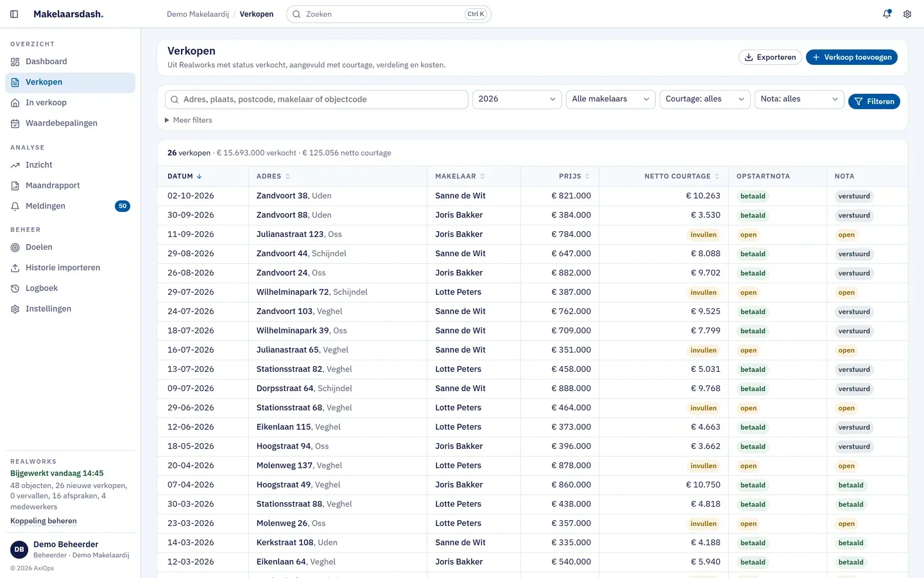The width and height of the screenshot is (924, 578).
Task: Expand Meer filters disclosure
Action: [189, 120]
